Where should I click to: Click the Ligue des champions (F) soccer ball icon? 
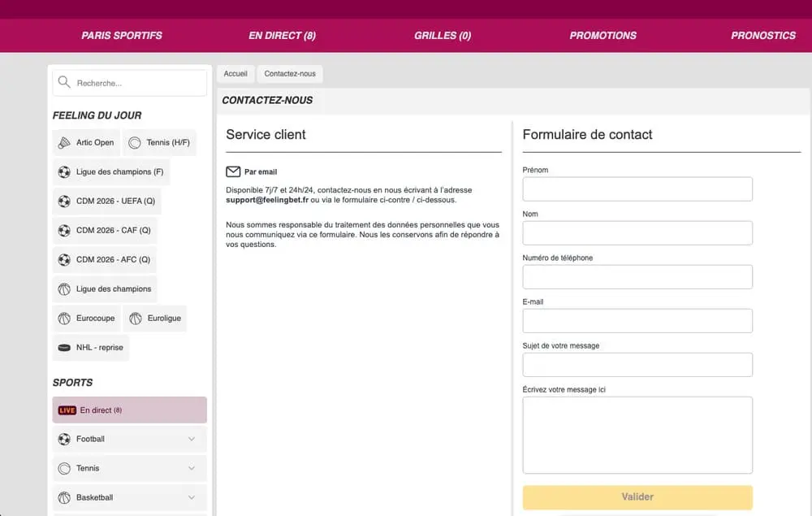click(64, 171)
